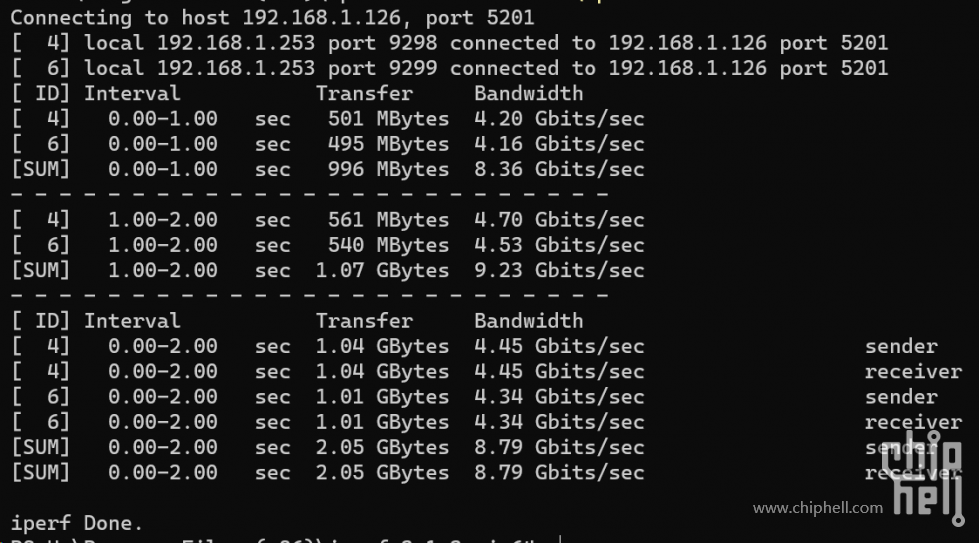Click the 561 MBytes transfer value
Viewport: 979px width, 543px height.
click(x=388, y=220)
